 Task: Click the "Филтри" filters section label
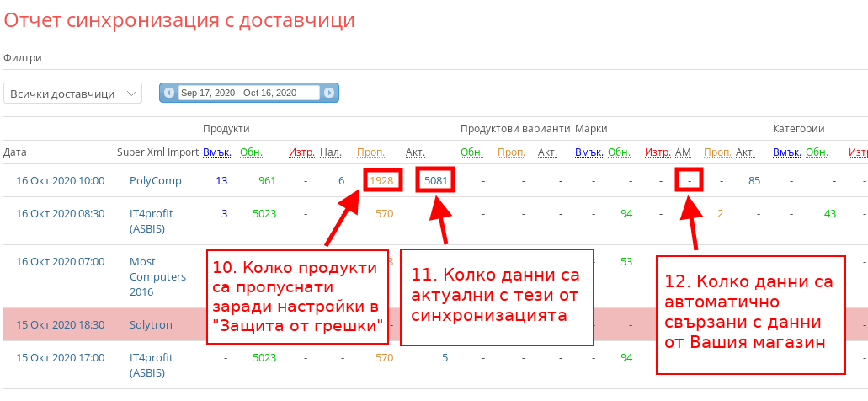click(x=23, y=58)
